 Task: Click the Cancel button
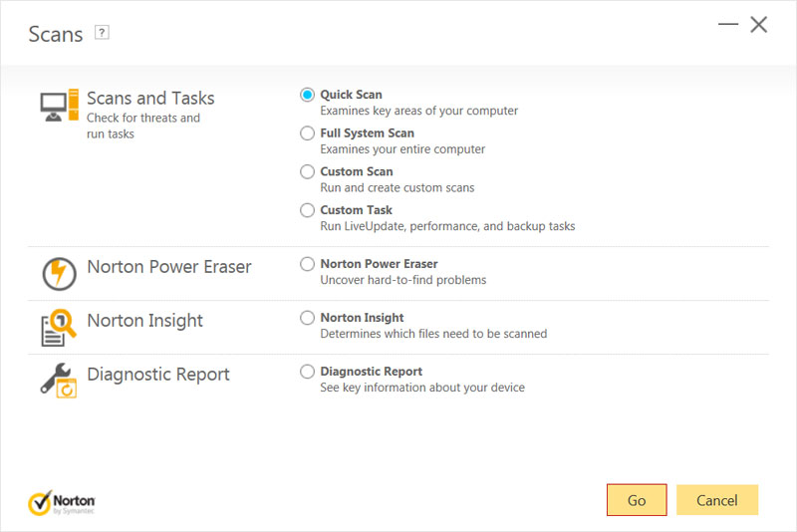[x=716, y=500]
